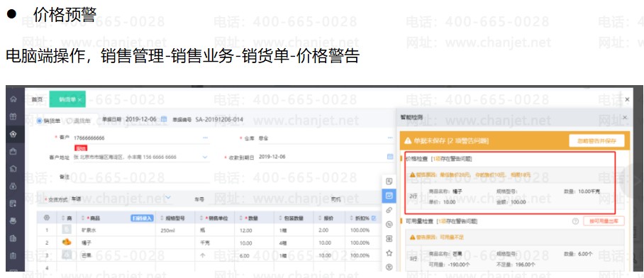Open the gift-box icon in sidebar
This screenshot has width=644, height=278.
click(x=13, y=116)
